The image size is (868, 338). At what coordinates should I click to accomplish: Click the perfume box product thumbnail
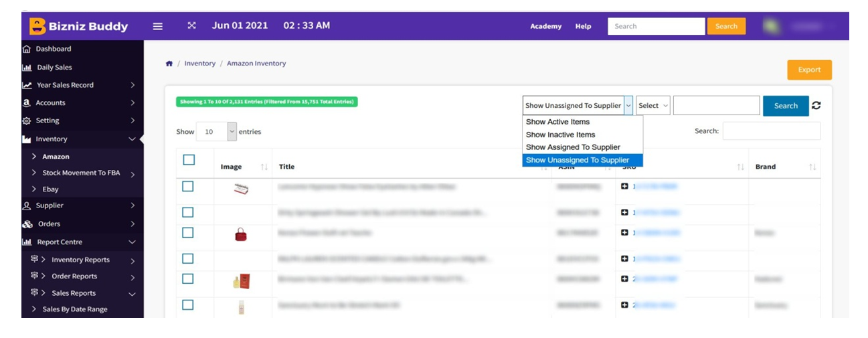[x=241, y=281]
